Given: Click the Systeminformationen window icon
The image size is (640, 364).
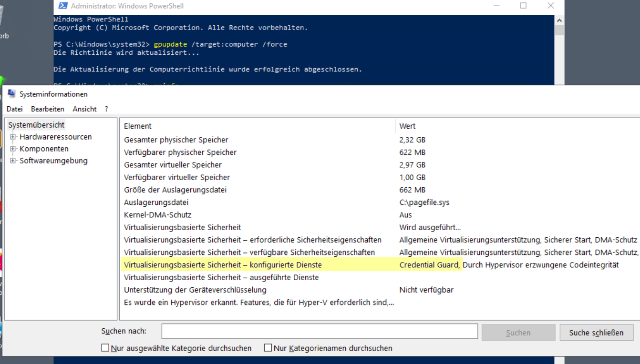Looking at the screenshot, I should pos(11,94).
